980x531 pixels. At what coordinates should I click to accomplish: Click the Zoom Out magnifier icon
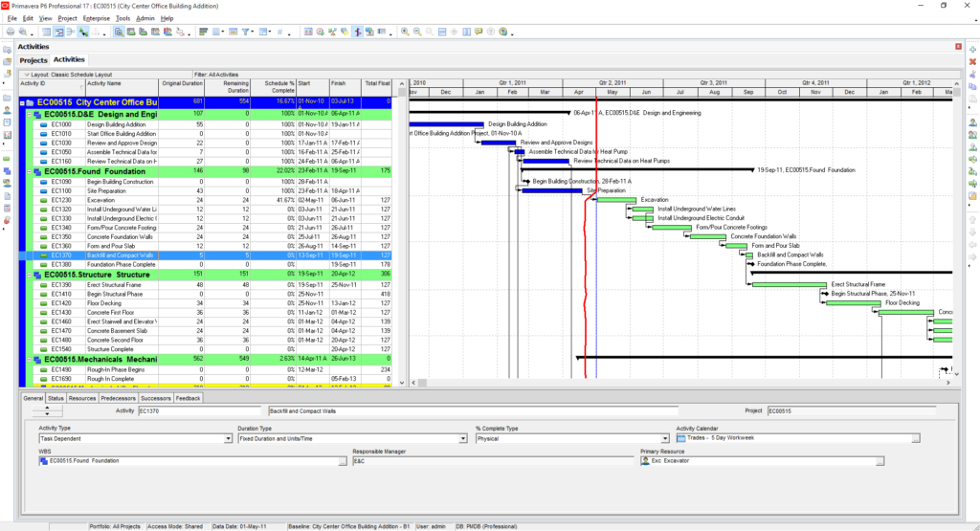click(x=417, y=32)
